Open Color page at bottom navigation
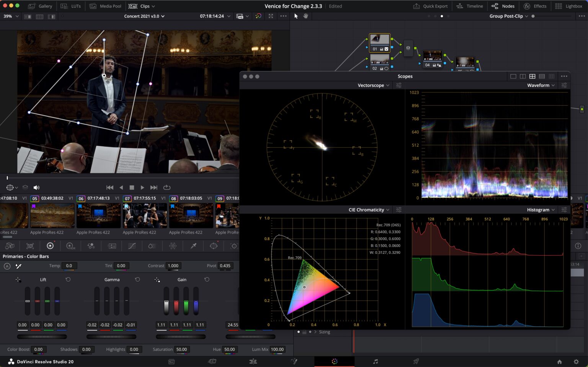588x367 pixels. point(334,361)
